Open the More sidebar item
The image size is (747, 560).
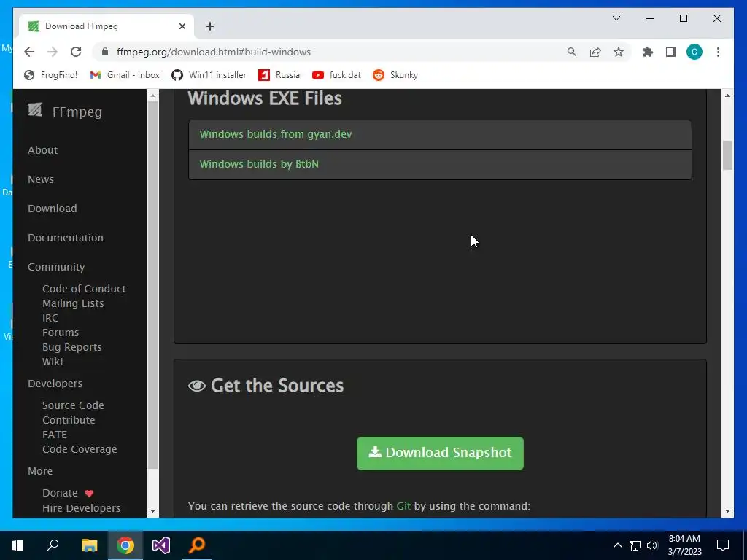coord(40,471)
